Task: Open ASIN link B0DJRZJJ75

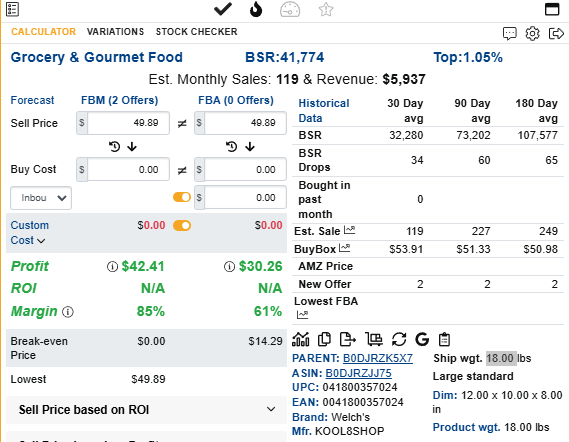Action: 359,373
